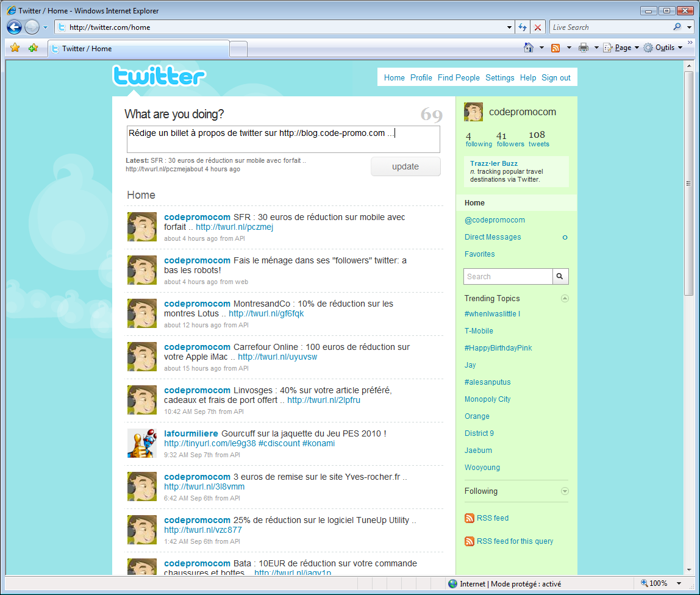The image size is (700, 595).
Task: Click the Print toolbar icon
Action: point(583,48)
